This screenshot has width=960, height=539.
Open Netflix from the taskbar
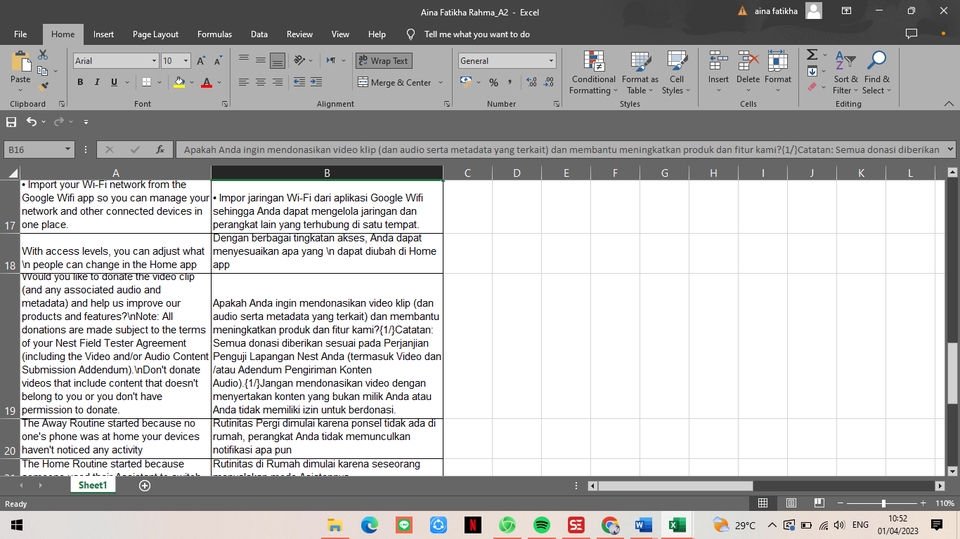[x=473, y=525]
